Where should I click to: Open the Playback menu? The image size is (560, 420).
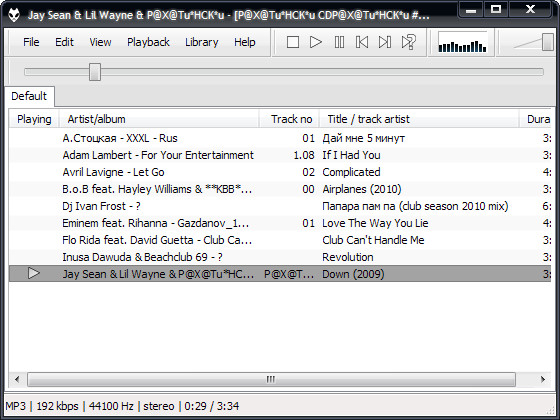coord(148,42)
